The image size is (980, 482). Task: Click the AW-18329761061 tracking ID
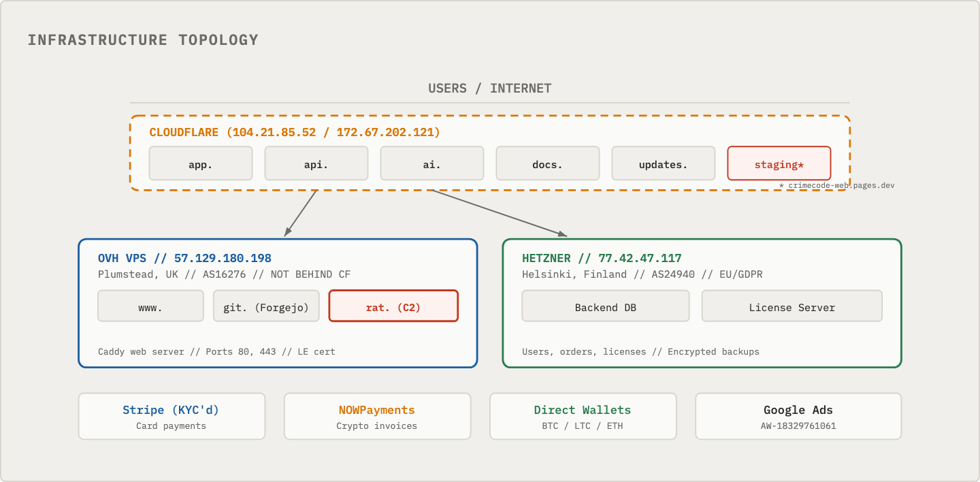798,426
